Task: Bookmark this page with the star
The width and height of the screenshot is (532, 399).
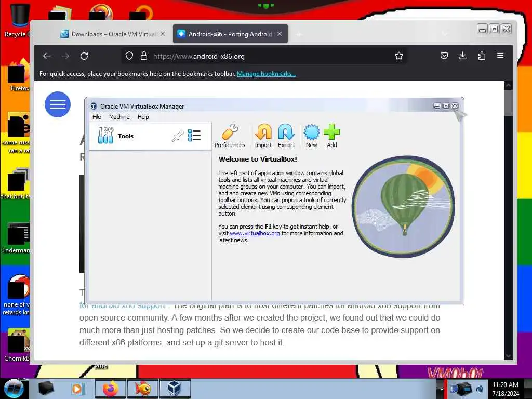Action: point(399,56)
